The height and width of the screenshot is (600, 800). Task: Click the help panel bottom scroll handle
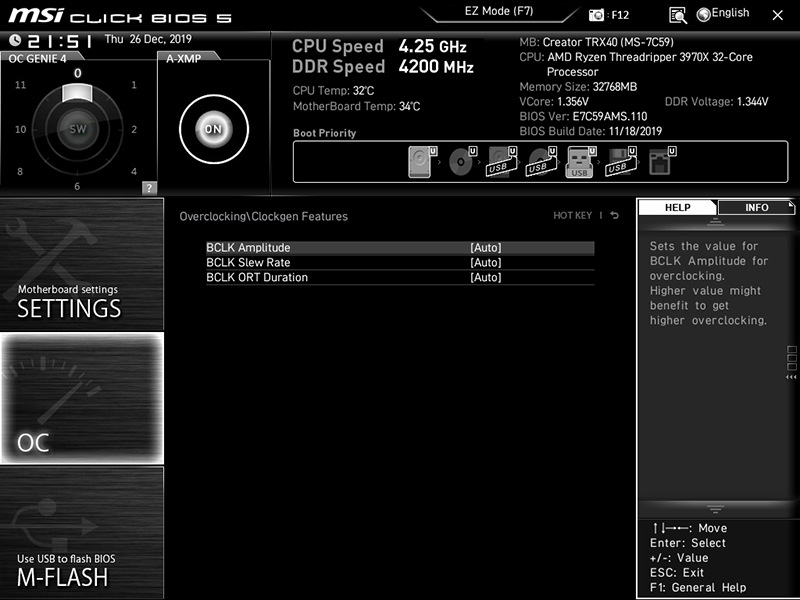point(715,509)
